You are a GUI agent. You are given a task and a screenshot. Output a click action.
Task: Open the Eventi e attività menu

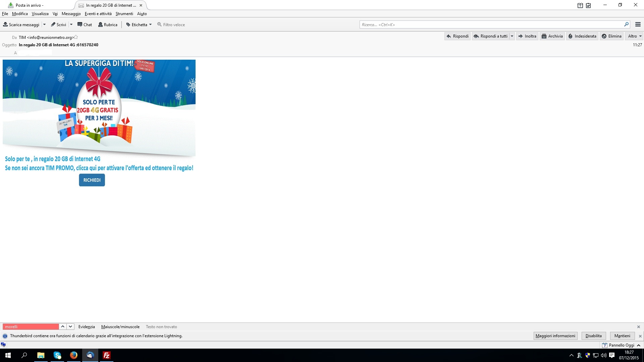click(98, 14)
